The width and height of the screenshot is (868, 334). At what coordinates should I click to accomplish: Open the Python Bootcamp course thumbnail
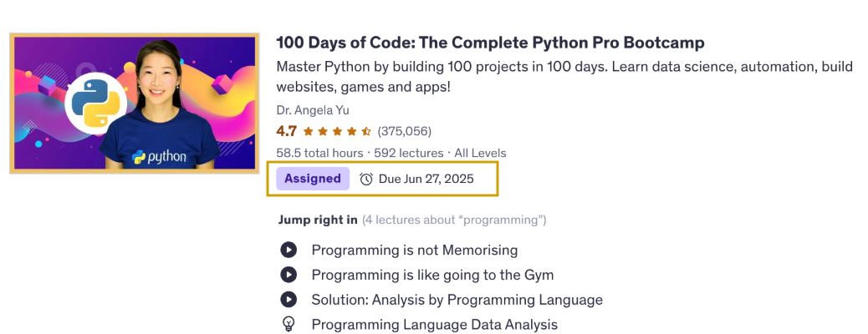click(x=134, y=103)
